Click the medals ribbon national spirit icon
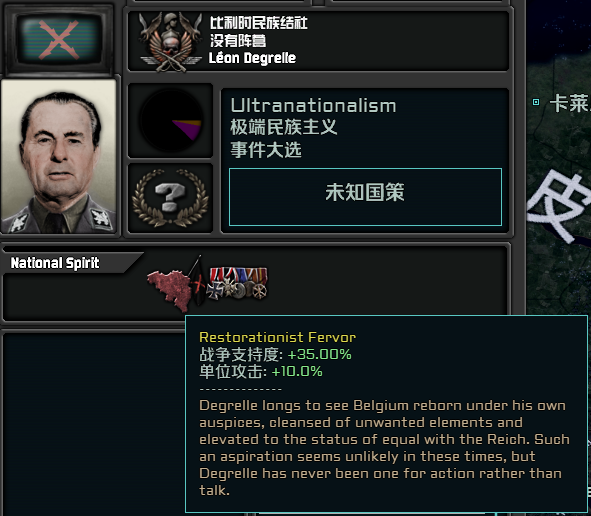This screenshot has width=591, height=516. [x=238, y=283]
